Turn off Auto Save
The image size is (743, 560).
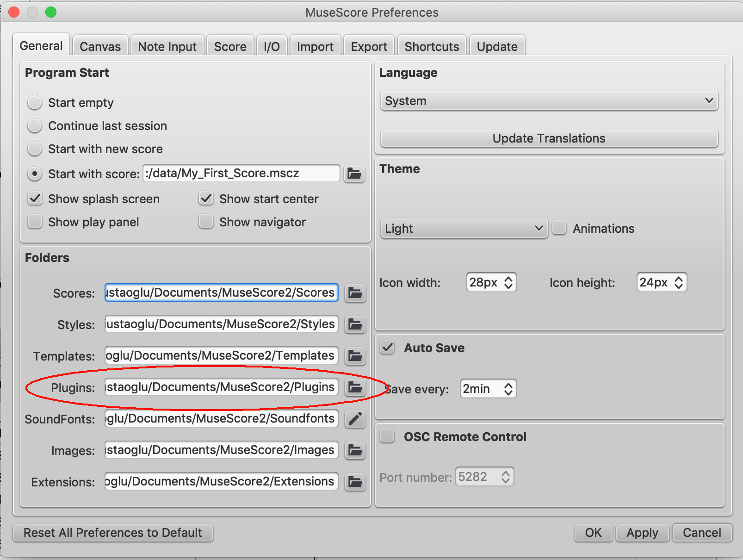point(387,347)
